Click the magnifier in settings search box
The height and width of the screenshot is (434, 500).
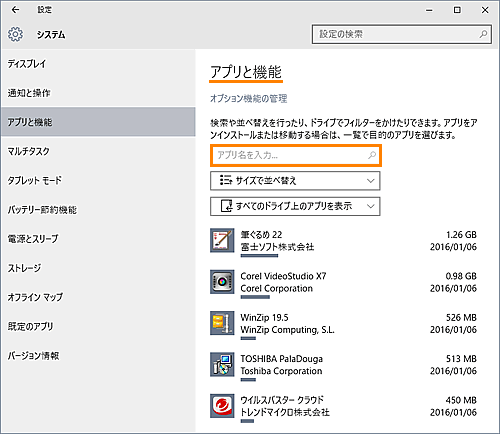click(483, 34)
